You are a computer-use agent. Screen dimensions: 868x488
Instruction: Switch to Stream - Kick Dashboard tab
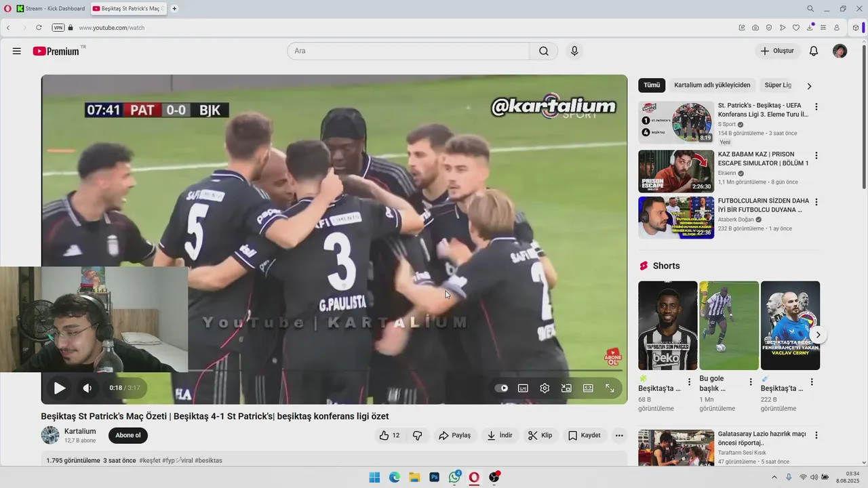click(51, 9)
